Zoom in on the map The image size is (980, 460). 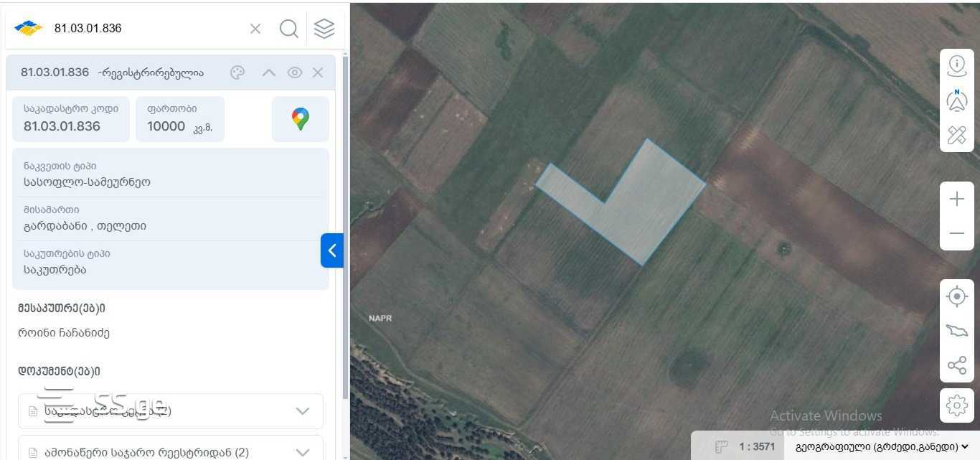(x=957, y=199)
